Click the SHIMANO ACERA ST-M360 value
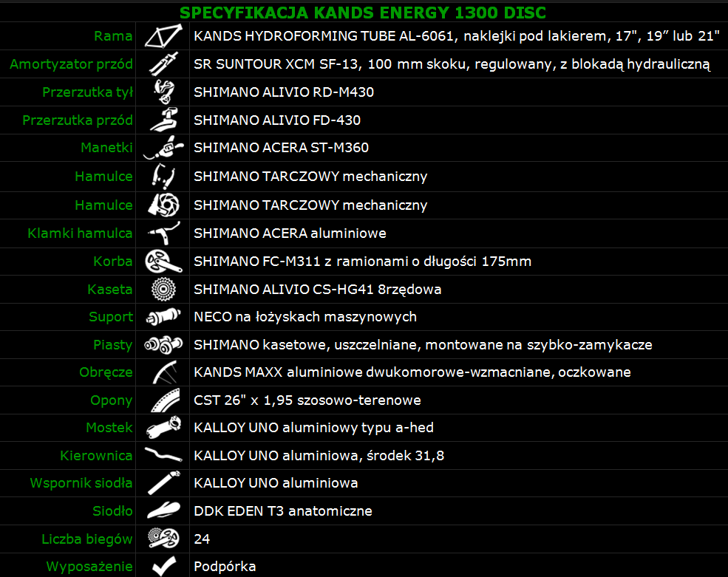This screenshot has width=728, height=577. point(281,148)
